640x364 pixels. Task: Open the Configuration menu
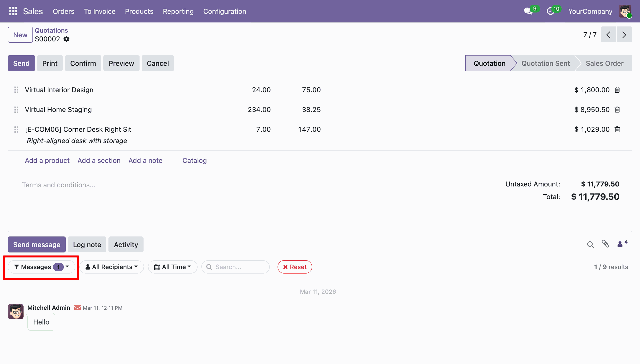pyautogui.click(x=225, y=11)
